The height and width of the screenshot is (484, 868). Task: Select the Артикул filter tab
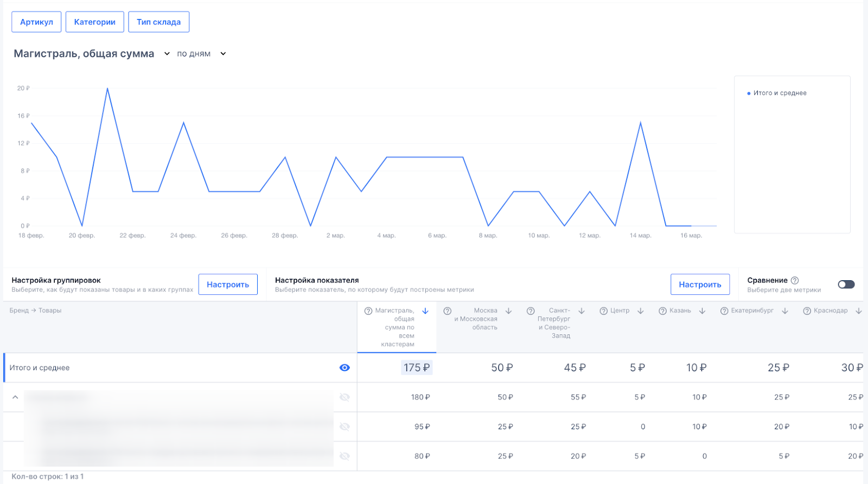[x=36, y=22]
